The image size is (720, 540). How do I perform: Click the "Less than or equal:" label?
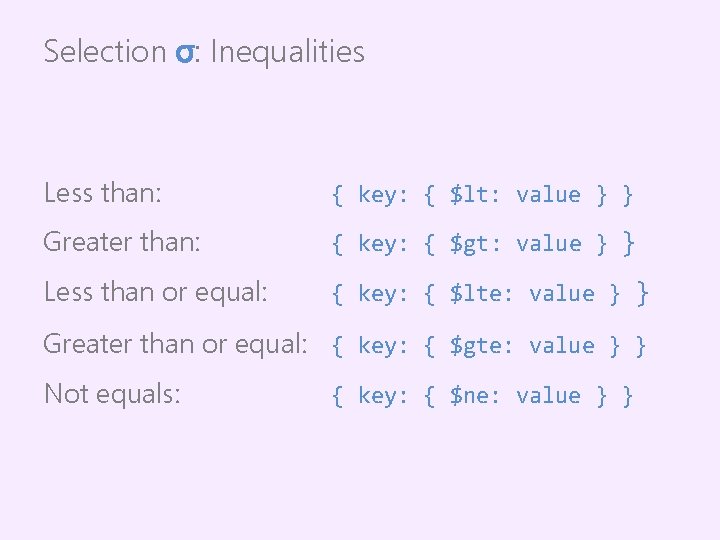[x=155, y=293]
